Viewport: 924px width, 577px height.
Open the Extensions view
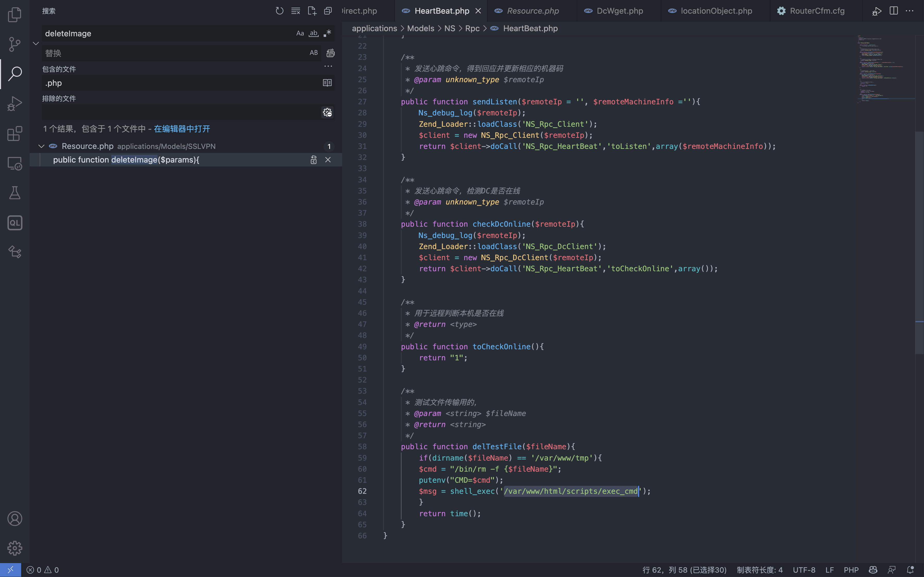click(x=14, y=134)
